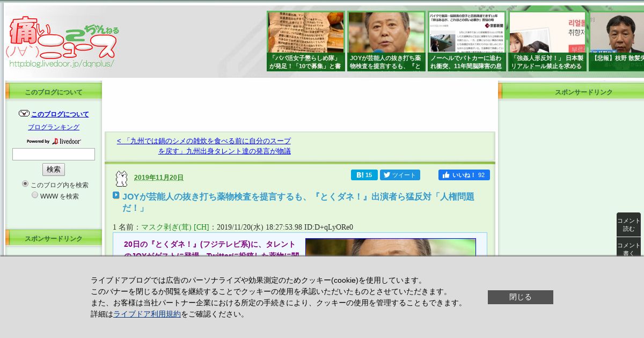The image size is (644, 338).
Task: Click the blog search text field
Action: (x=54, y=155)
